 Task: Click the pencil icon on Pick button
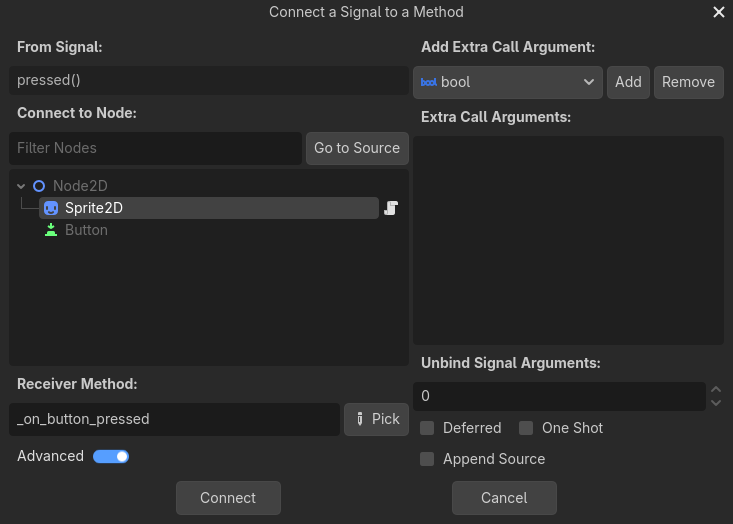click(360, 419)
